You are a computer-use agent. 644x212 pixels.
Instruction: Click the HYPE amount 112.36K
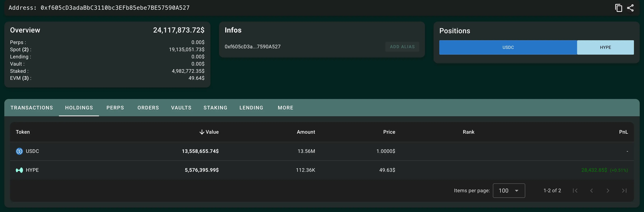click(305, 170)
